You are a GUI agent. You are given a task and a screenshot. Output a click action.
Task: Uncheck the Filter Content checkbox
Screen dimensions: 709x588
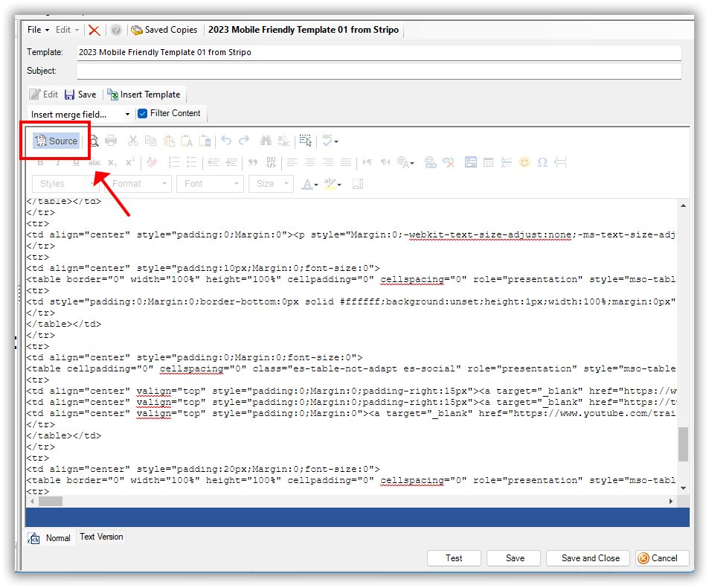(142, 114)
